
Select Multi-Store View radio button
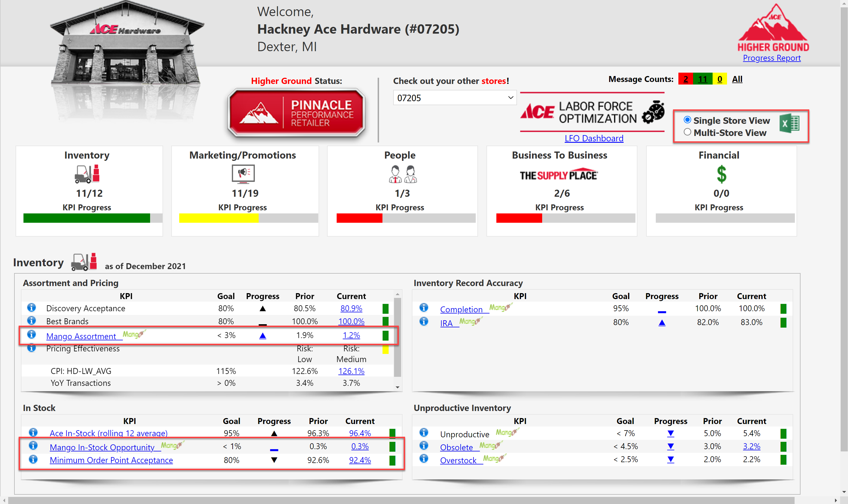(687, 132)
